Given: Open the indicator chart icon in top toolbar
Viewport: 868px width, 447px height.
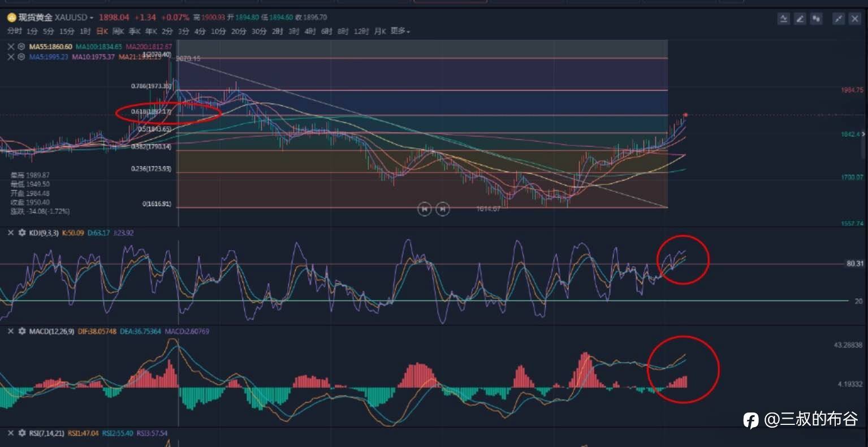Looking at the screenshot, I should [784, 19].
